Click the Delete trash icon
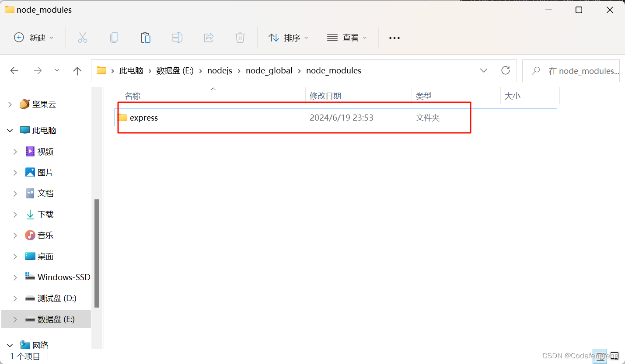The height and width of the screenshot is (364, 625). (x=240, y=38)
